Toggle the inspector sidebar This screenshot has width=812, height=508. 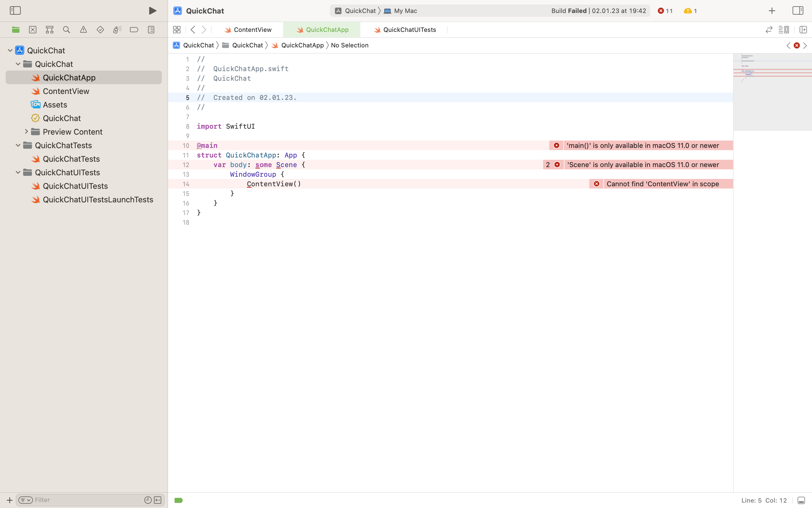[x=798, y=10]
